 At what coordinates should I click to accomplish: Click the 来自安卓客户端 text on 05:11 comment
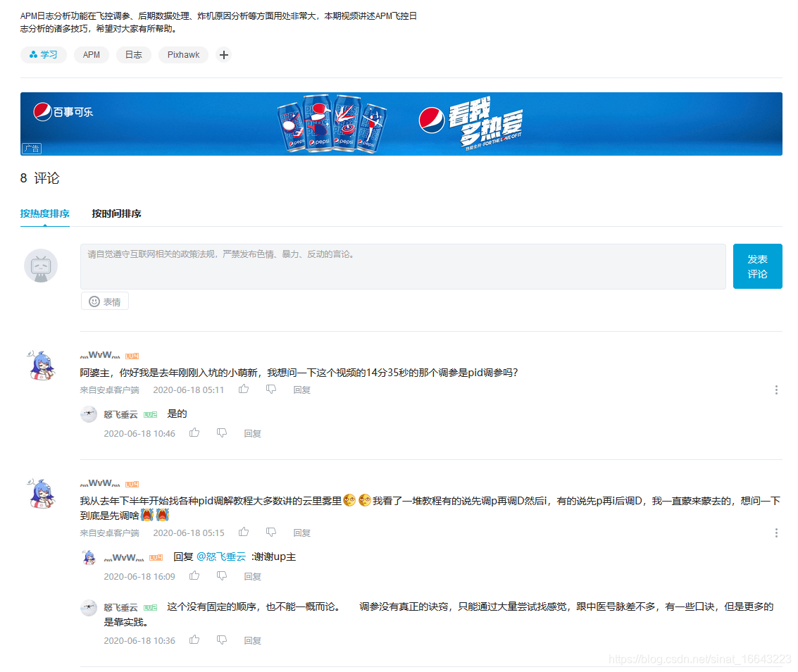(x=109, y=390)
